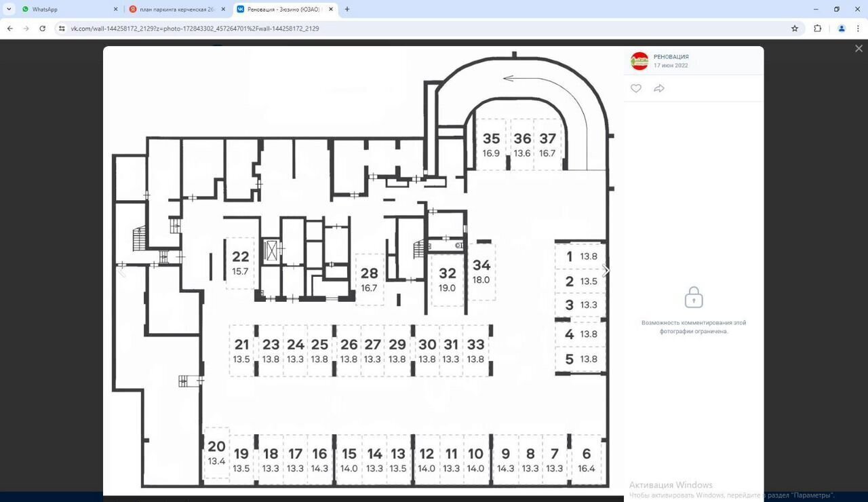Click parking spot 22 with area 15.7
868x502 pixels.
(x=240, y=263)
